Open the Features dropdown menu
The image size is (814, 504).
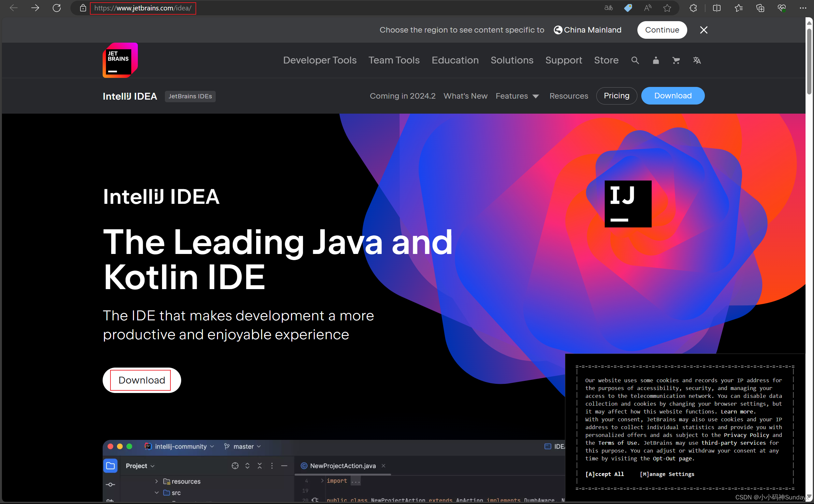[517, 96]
